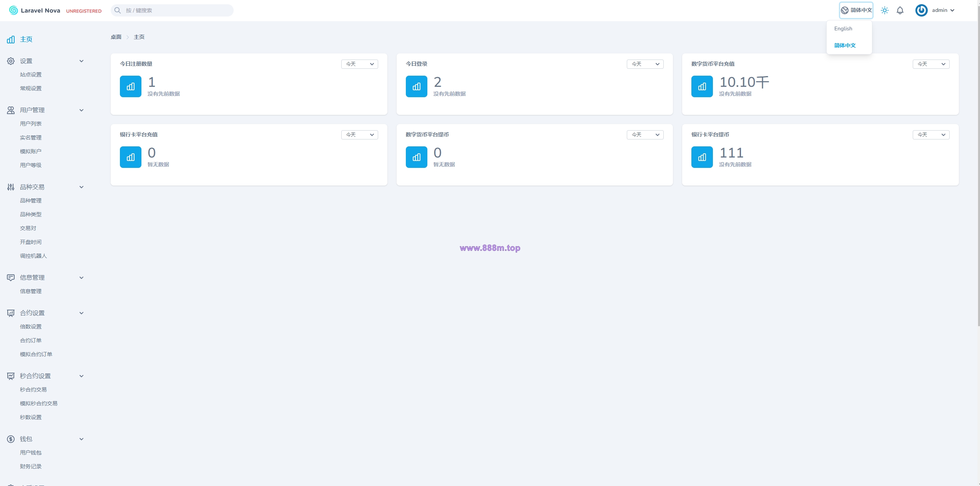Click the 用户管理 users icon in sidebar
Screen dimensions: 980x486
click(11, 110)
